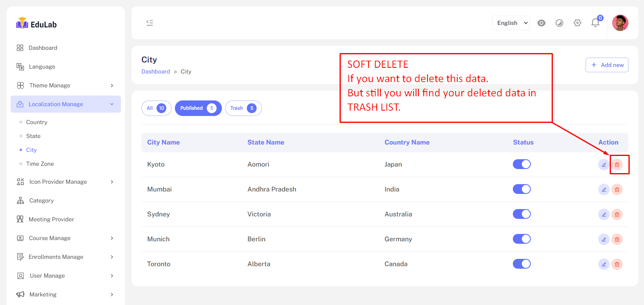The image size is (644, 305).
Task: Collapse the sidebar menu icon
Action: tap(150, 23)
